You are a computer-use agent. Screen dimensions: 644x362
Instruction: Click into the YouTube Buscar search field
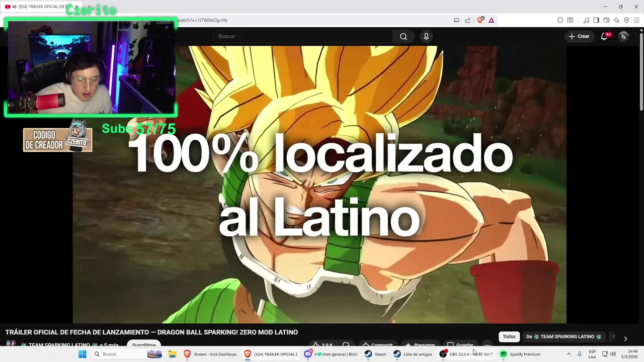click(x=303, y=36)
